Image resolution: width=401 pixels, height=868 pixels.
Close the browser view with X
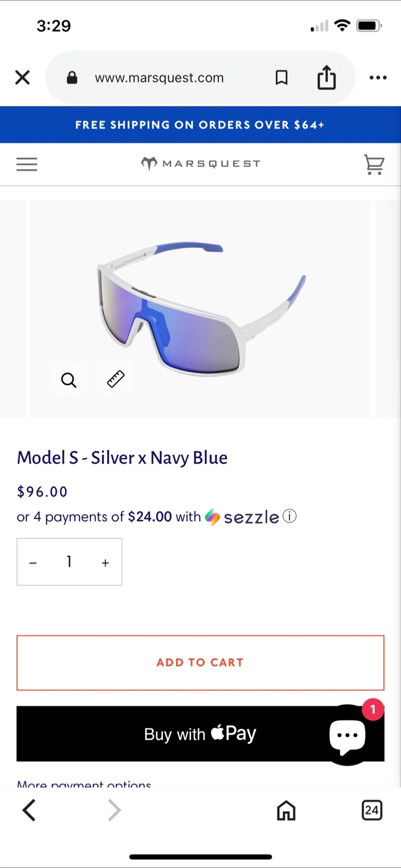pyautogui.click(x=22, y=78)
